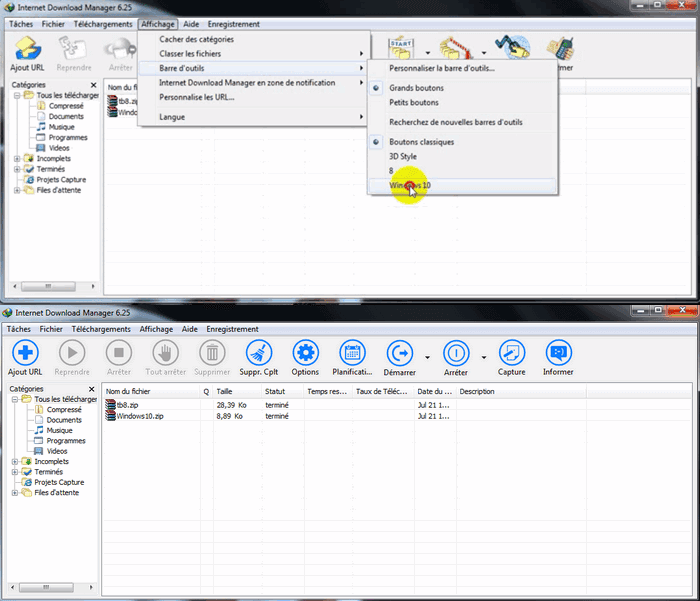Open Démarrer dropdown arrow in bottom window
Screen dimensions: 700x601
(427, 357)
